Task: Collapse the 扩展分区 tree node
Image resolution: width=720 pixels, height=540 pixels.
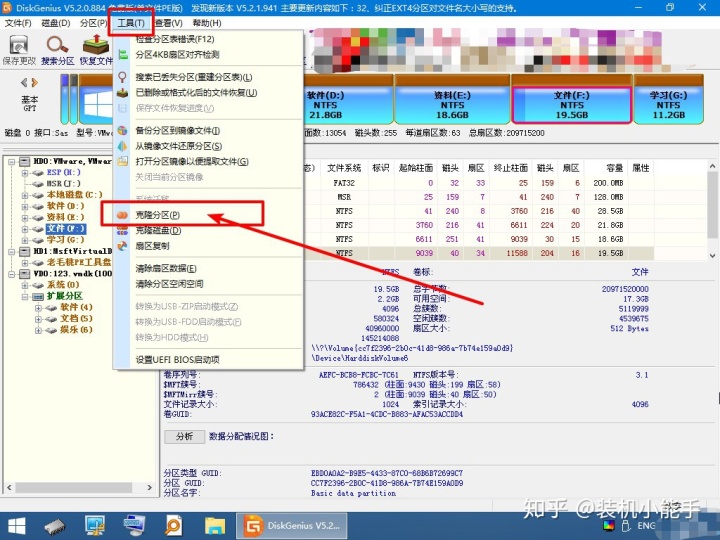Action: click(x=25, y=297)
